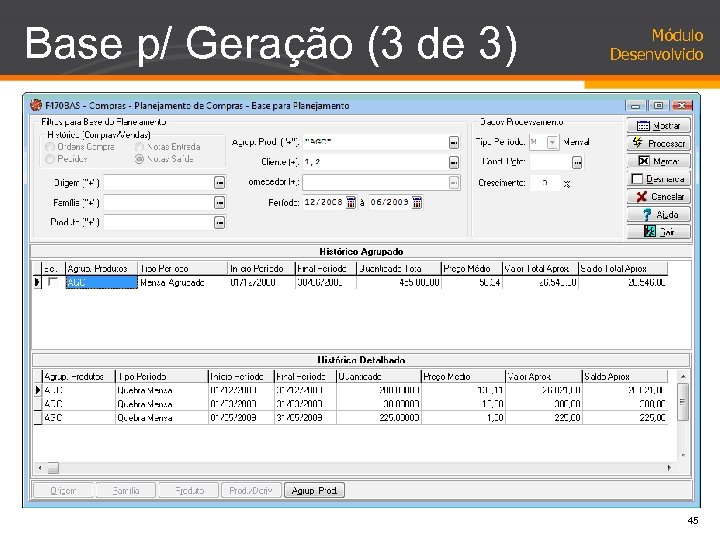Click horizontal scrollbar right arrow in detail grid
The image size is (720, 540).
tap(669, 468)
